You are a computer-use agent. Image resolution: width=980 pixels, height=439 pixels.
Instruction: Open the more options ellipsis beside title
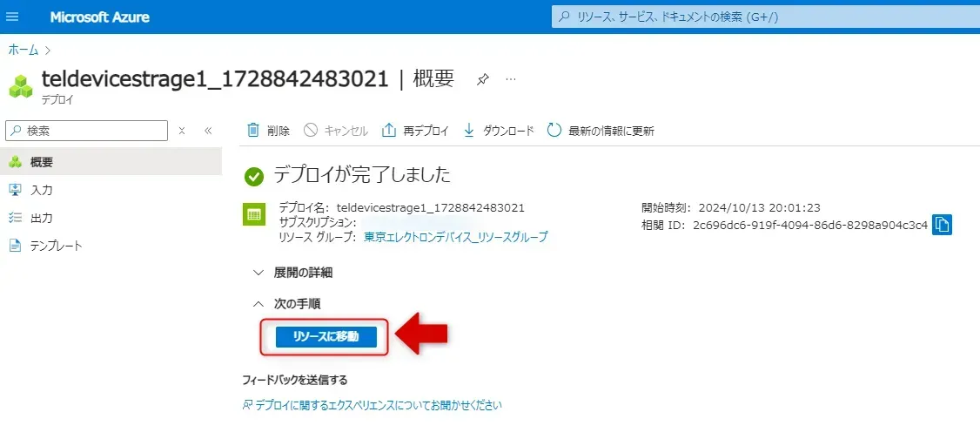click(511, 79)
